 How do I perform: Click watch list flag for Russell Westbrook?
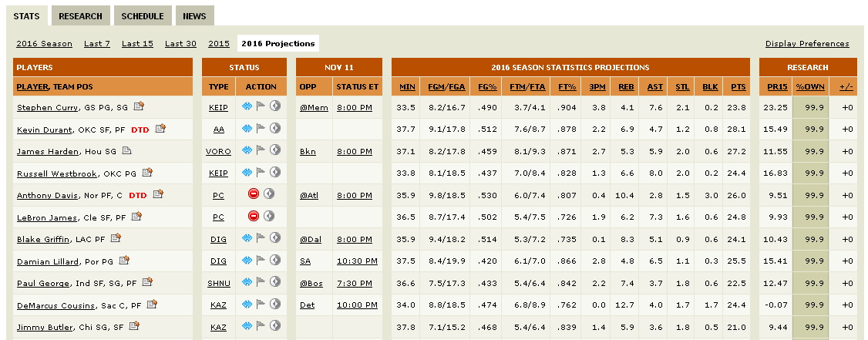[261, 172]
